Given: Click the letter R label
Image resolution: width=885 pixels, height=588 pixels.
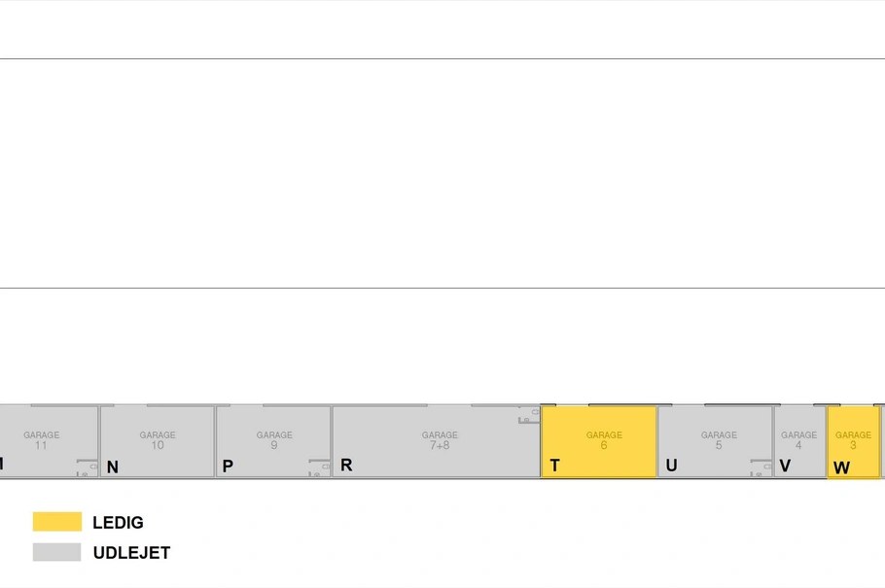Looking at the screenshot, I should click(346, 465).
